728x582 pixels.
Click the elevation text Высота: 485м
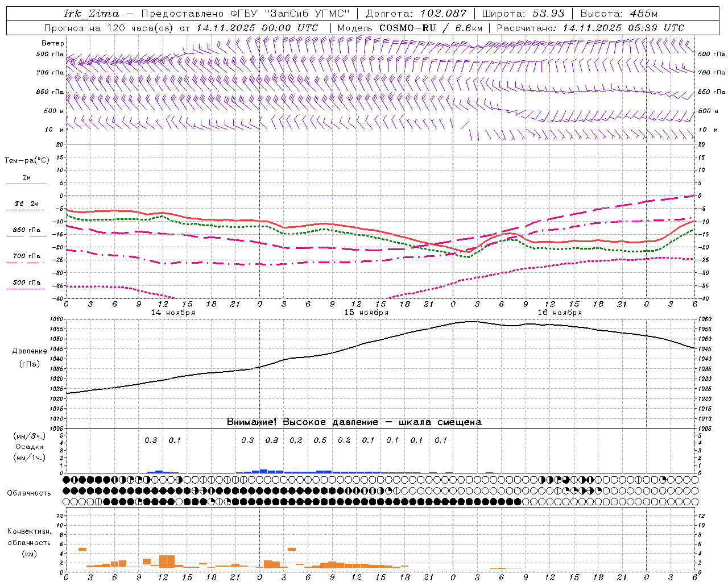(619, 13)
